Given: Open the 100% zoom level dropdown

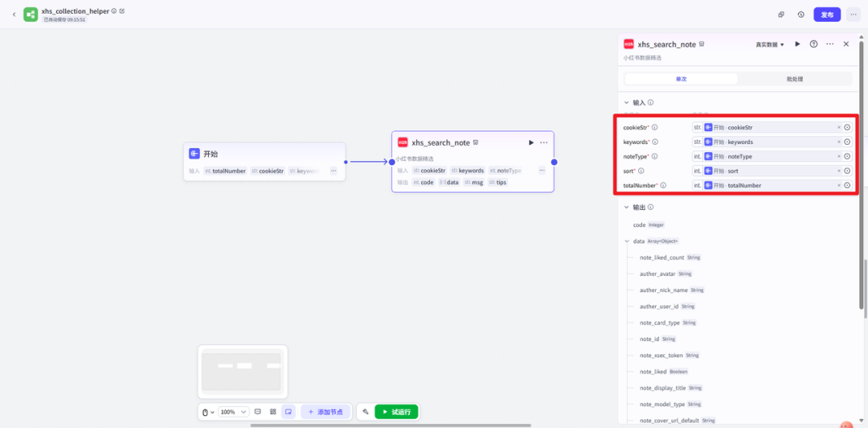Looking at the screenshot, I should pos(232,412).
